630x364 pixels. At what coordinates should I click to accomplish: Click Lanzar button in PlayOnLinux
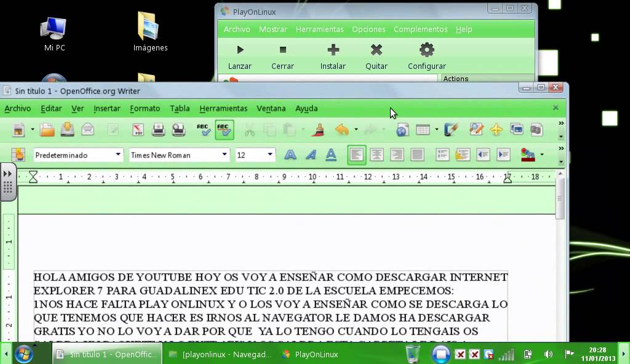[240, 57]
